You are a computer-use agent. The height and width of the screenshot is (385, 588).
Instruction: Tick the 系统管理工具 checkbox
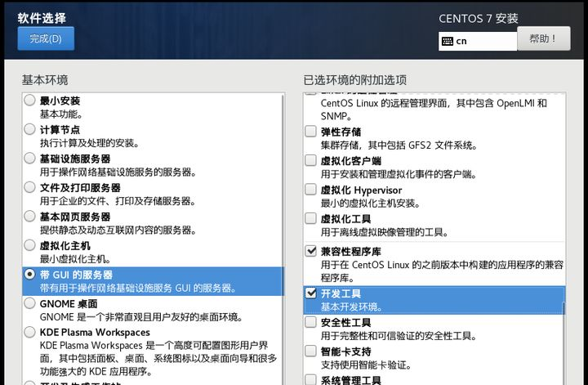pos(310,379)
